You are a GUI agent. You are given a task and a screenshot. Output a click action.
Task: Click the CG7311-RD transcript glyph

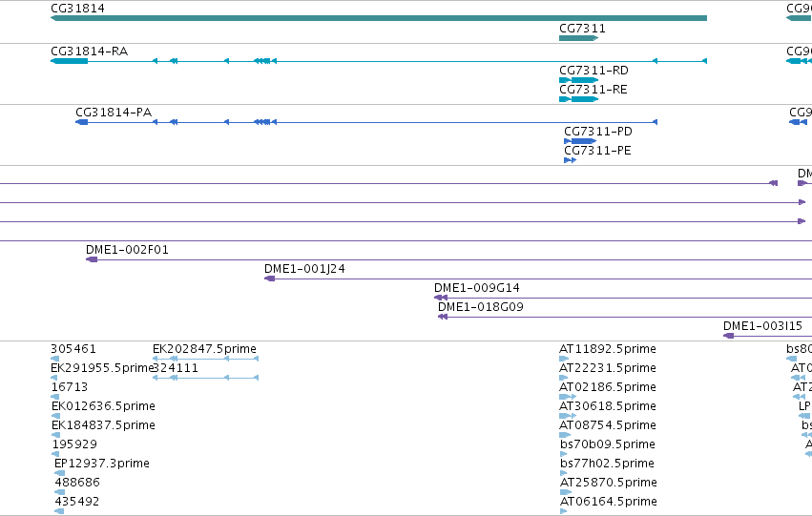pyautogui.click(x=579, y=80)
